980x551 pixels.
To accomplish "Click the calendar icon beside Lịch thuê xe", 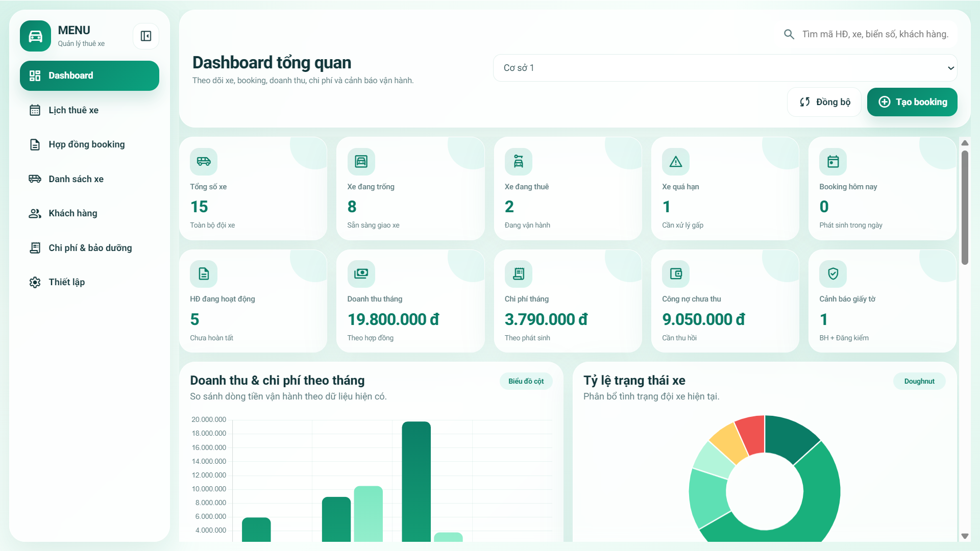I will [x=34, y=110].
